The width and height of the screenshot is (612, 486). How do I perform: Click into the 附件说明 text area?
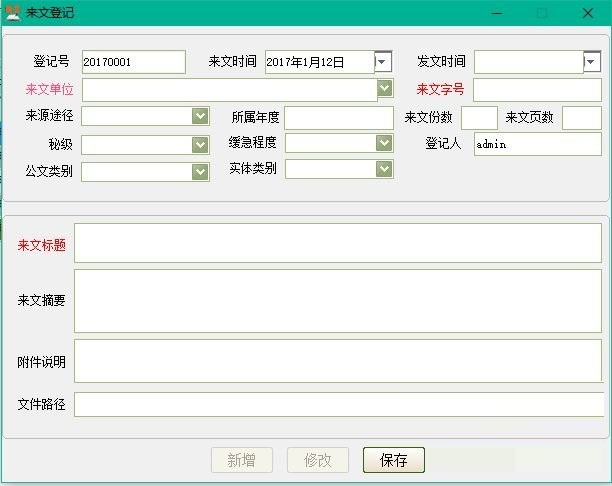tap(338, 361)
